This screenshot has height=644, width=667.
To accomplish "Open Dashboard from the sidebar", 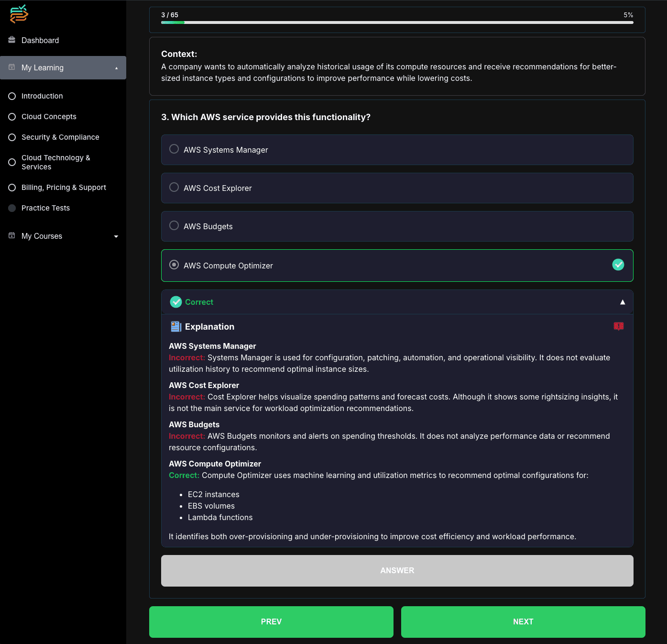I will click(40, 40).
